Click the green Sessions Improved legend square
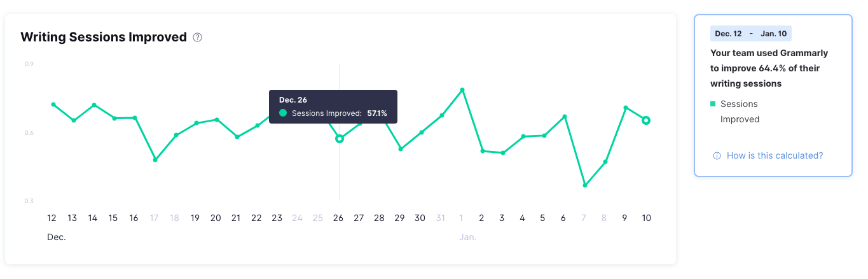 click(x=713, y=104)
